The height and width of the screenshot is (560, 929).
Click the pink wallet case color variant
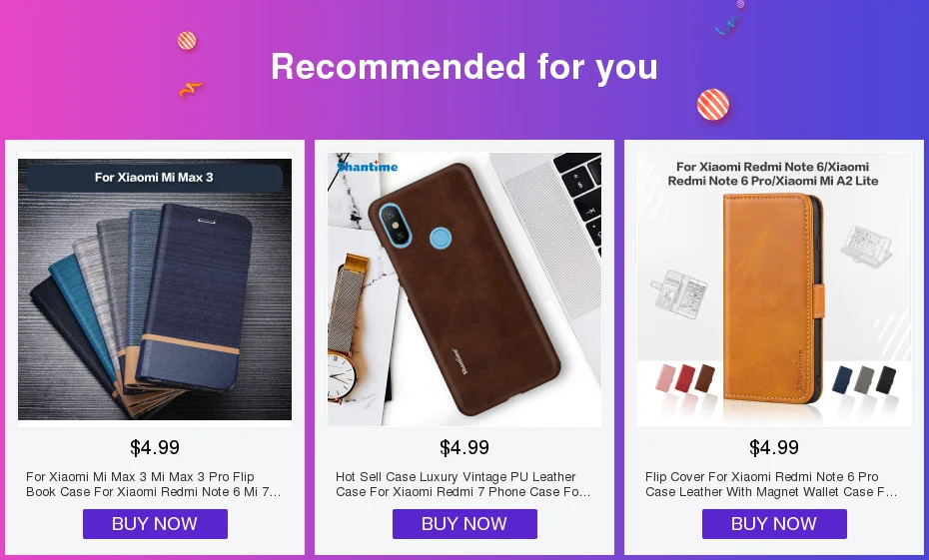point(666,377)
